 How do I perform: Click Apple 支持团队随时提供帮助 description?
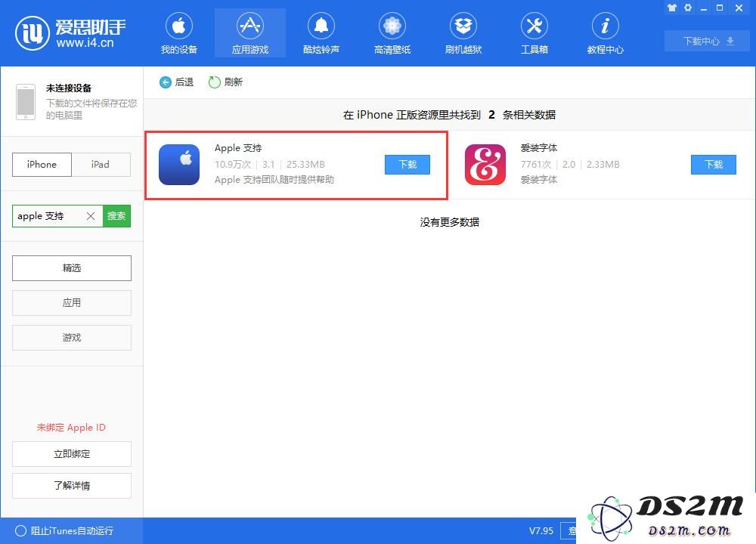click(274, 180)
